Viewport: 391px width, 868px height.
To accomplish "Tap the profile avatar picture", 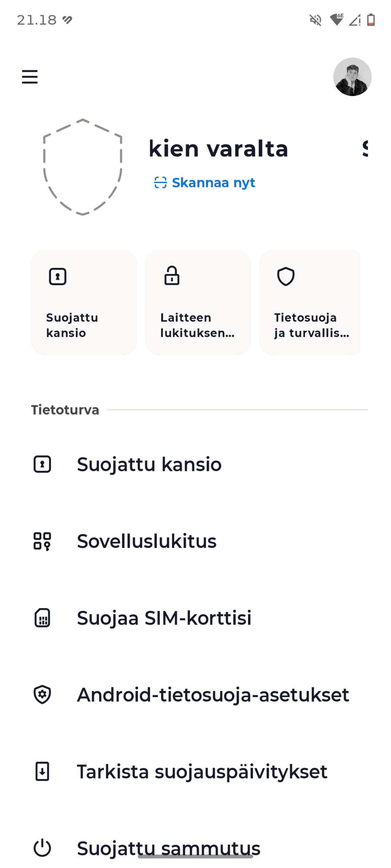I will (352, 77).
